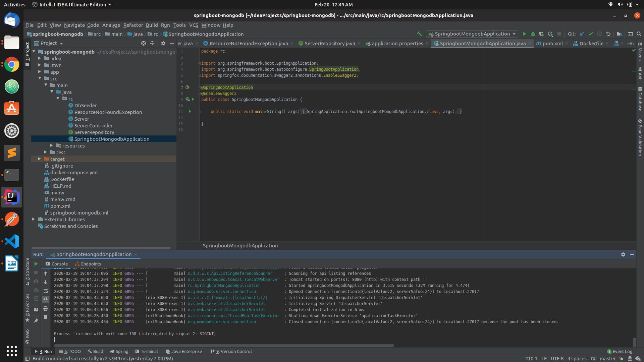Pin the Run tab
The height and width of the screenshot is (362, 644).
click(x=36, y=320)
